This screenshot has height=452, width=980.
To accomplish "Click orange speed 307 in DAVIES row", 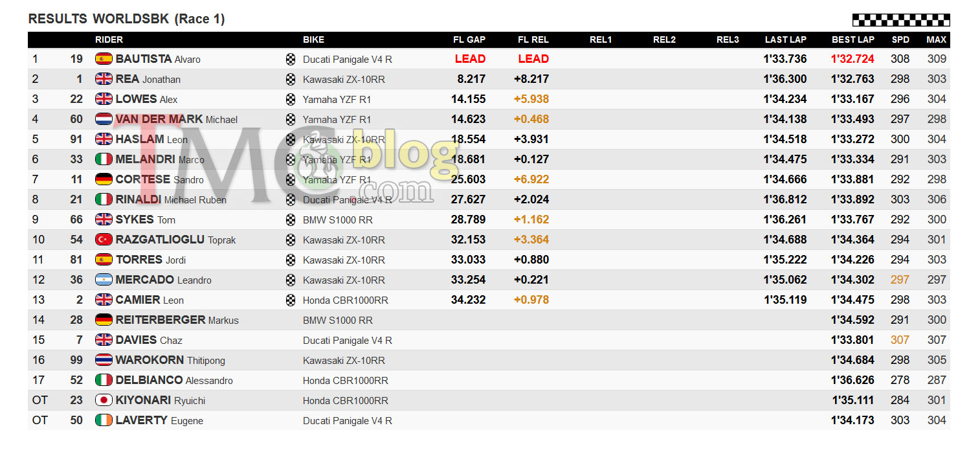I will 900,340.
